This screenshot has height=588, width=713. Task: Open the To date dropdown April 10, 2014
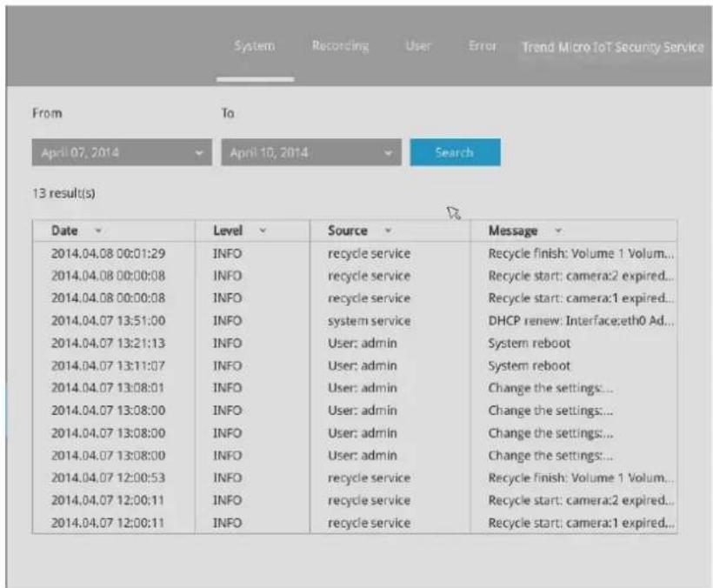point(311,152)
